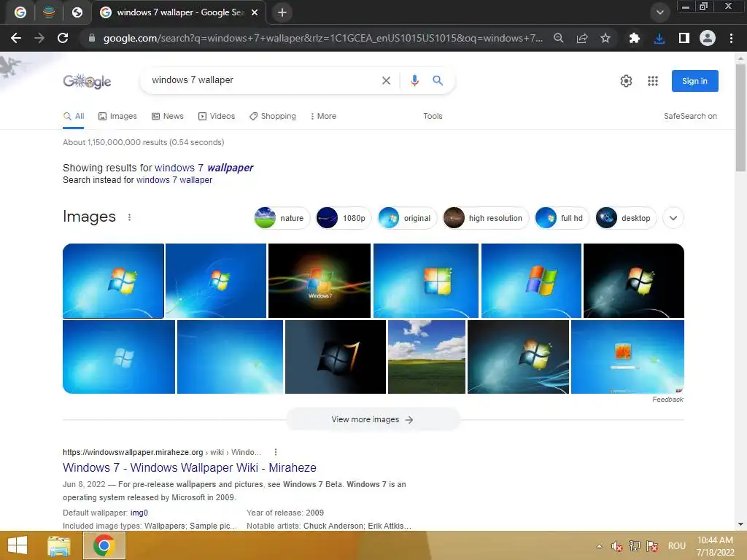Switch to the Images results tab

(x=117, y=116)
